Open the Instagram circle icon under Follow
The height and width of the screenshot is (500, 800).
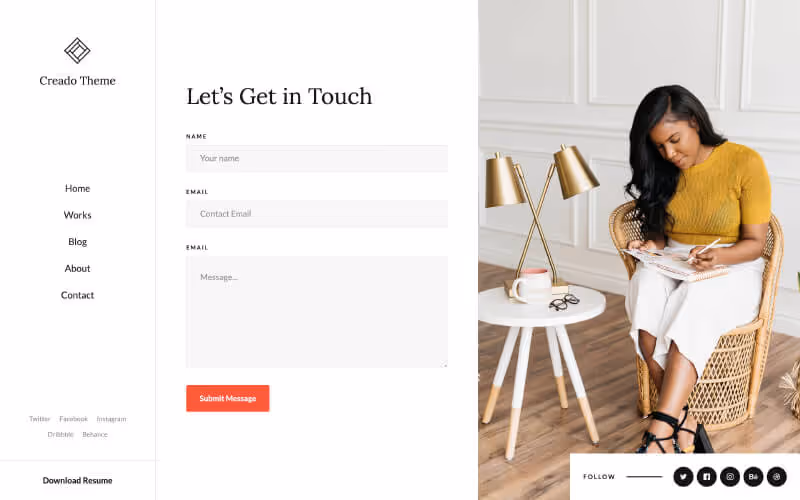pos(730,477)
